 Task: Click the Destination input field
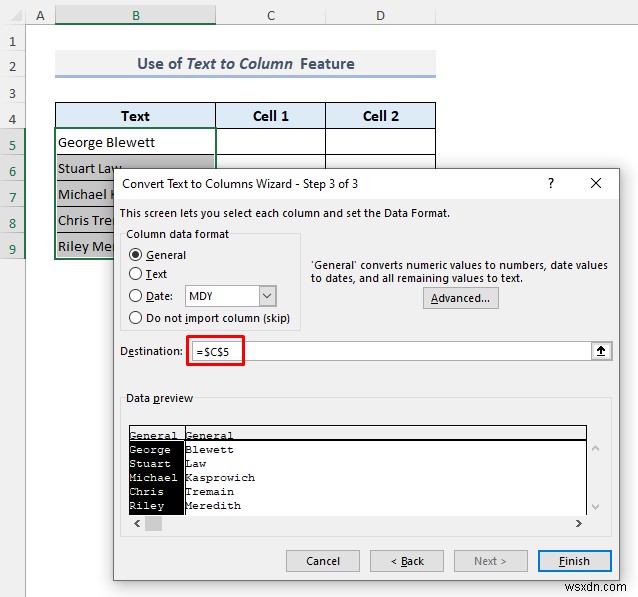[391, 351]
